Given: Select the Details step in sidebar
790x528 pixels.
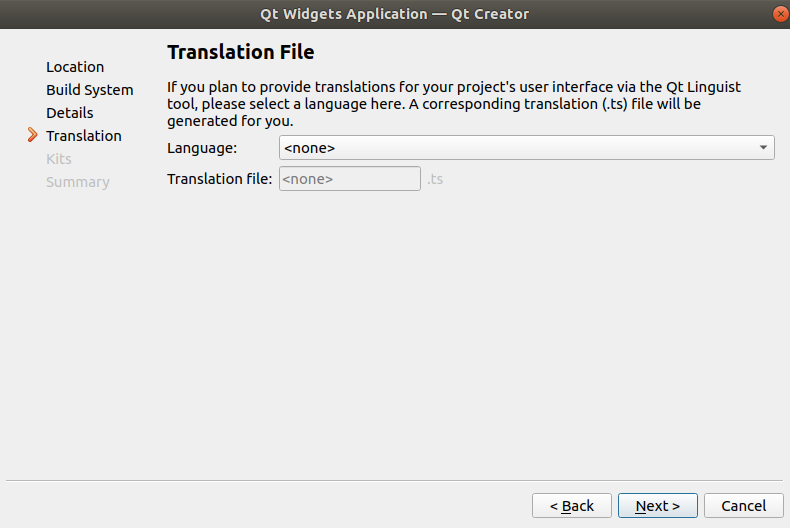Looking at the screenshot, I should (70, 113).
